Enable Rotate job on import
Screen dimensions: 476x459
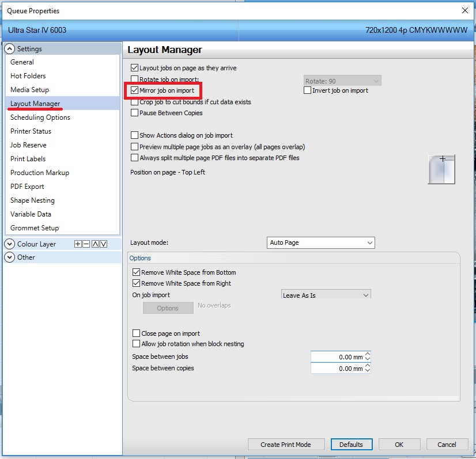(134, 79)
